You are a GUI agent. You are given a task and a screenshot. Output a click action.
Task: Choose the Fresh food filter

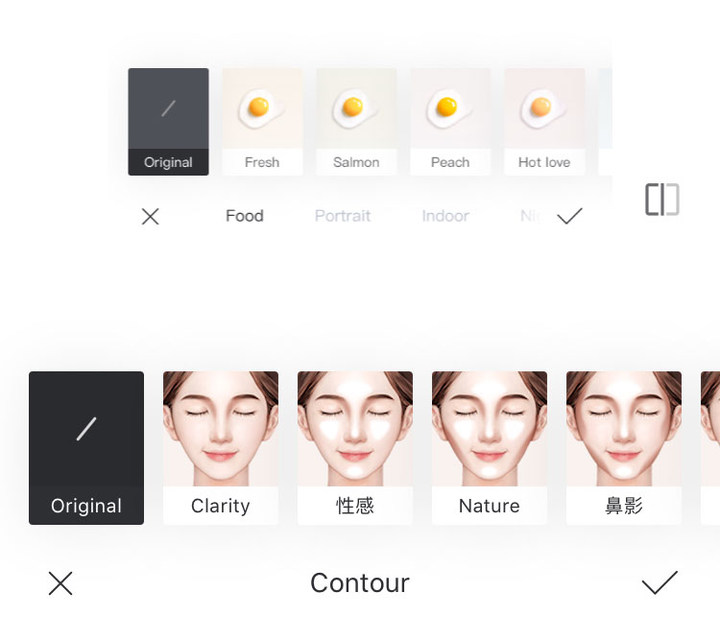coord(262,122)
